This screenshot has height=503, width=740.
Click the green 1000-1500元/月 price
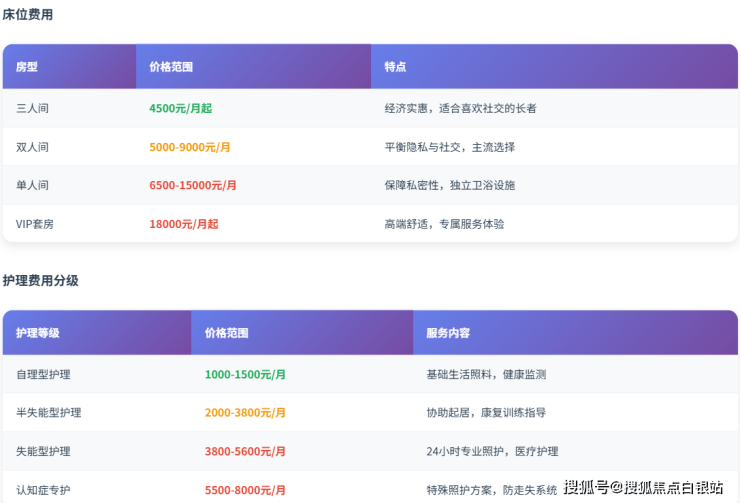(x=245, y=374)
